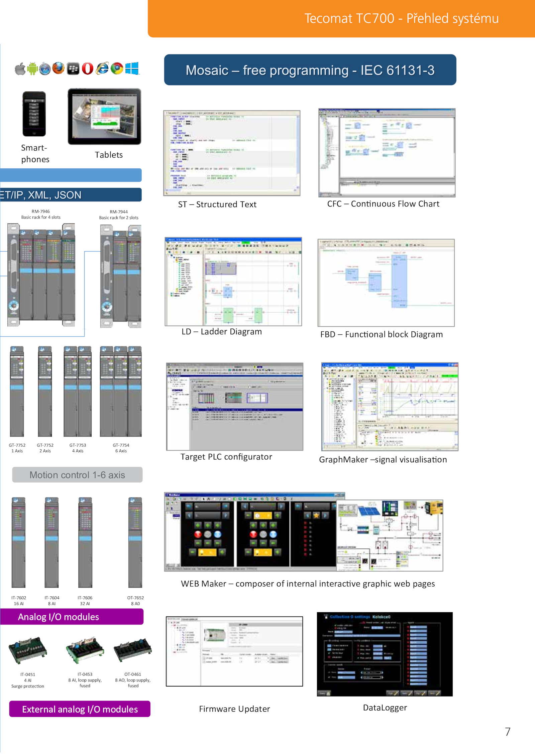
Task: Click the External analog I/O modules banner
Action: click(x=80, y=709)
